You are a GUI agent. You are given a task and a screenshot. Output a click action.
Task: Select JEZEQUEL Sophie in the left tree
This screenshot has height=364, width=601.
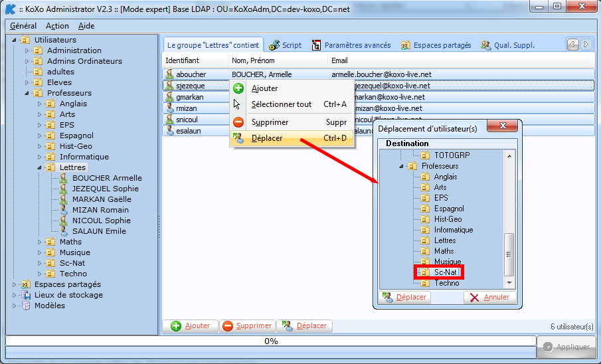[x=106, y=189]
